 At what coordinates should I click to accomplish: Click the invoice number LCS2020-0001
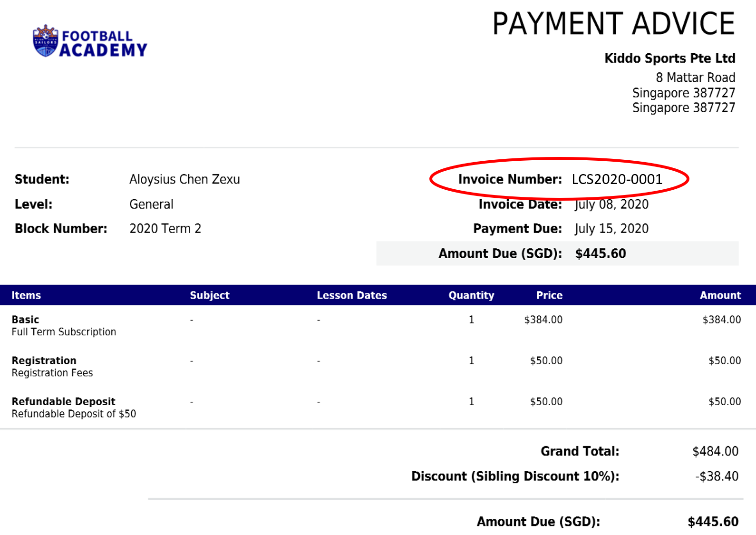(617, 179)
